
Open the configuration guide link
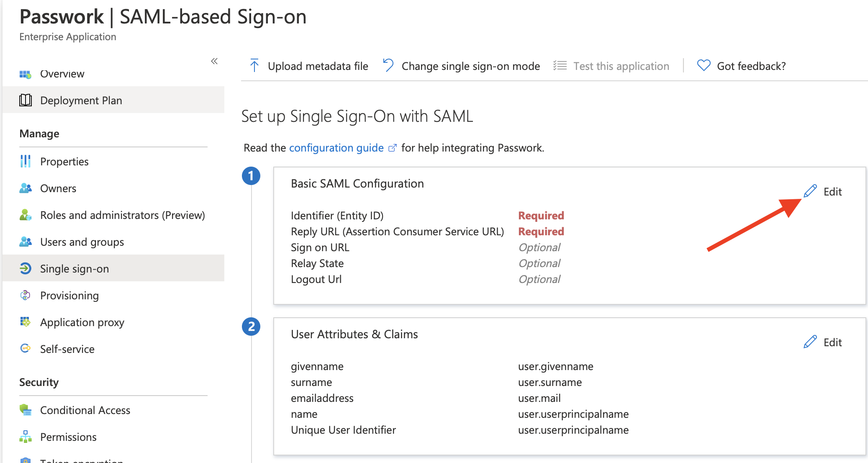[x=336, y=147]
